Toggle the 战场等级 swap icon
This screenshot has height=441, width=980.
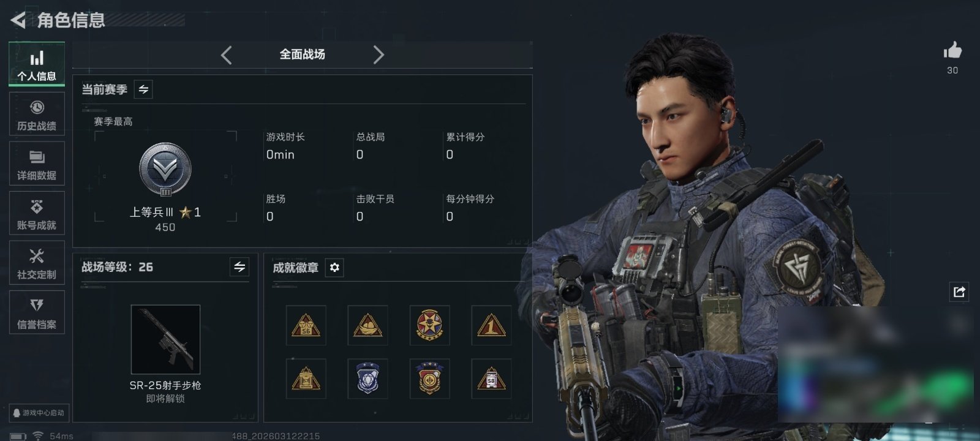click(x=239, y=267)
